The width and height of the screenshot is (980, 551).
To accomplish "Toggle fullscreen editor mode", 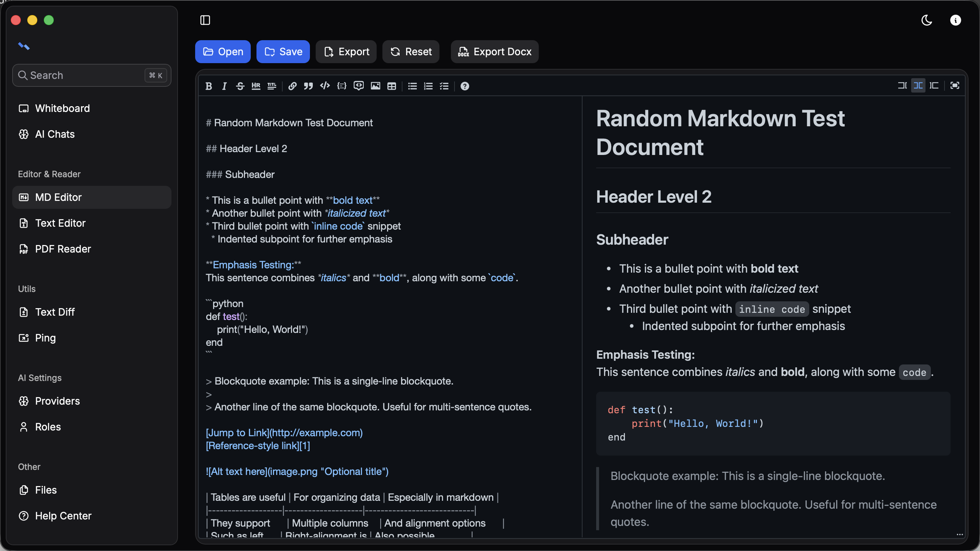I will (955, 86).
